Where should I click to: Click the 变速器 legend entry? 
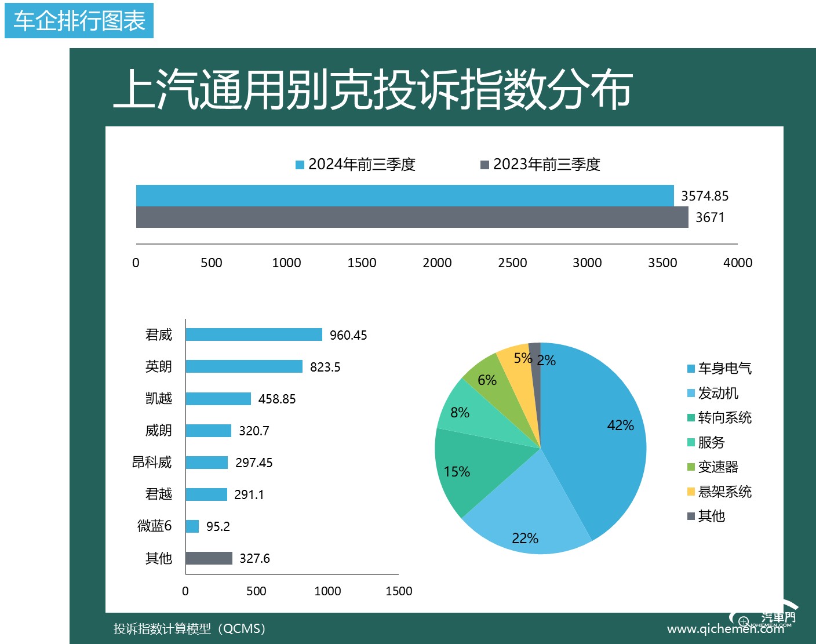point(713,467)
